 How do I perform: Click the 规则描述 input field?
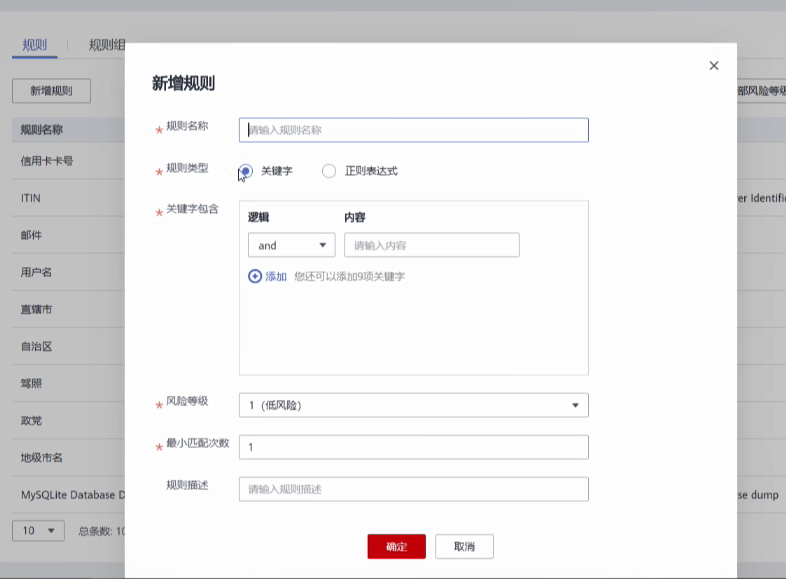point(414,489)
